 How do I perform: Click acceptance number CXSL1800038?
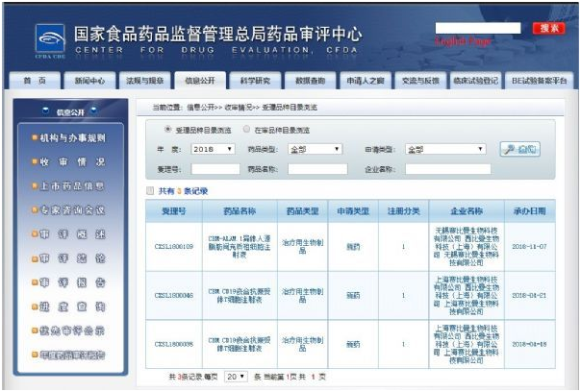coord(174,344)
